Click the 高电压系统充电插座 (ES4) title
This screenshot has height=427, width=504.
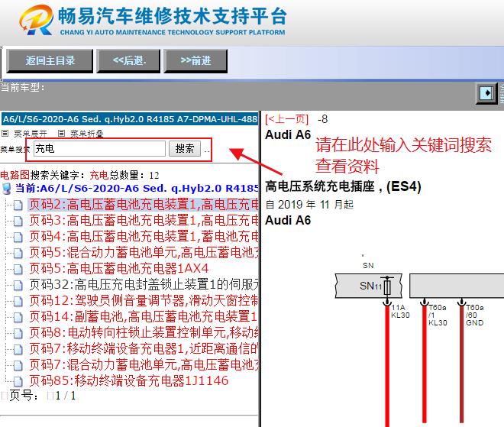click(x=343, y=186)
